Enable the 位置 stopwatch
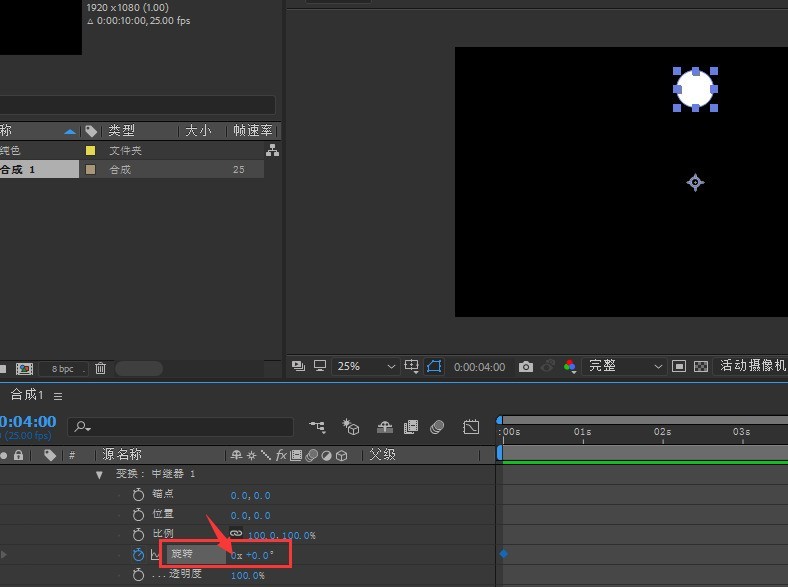788x587 pixels. [x=138, y=515]
